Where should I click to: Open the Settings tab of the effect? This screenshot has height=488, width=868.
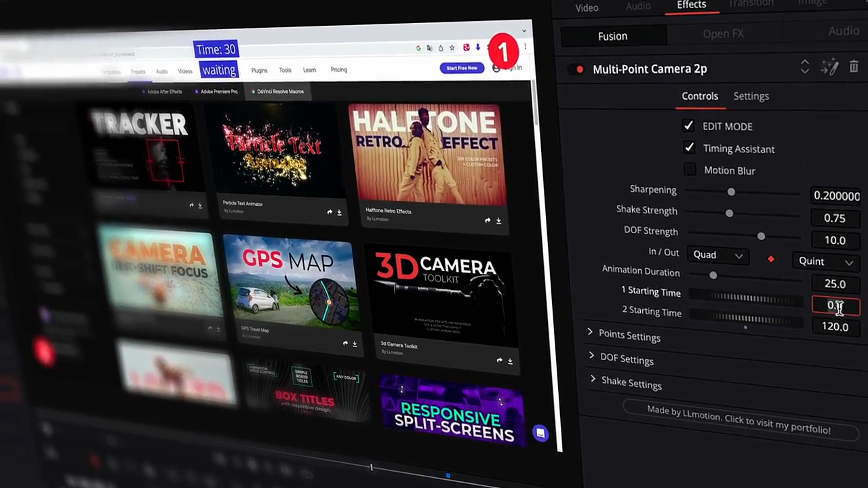(x=751, y=96)
